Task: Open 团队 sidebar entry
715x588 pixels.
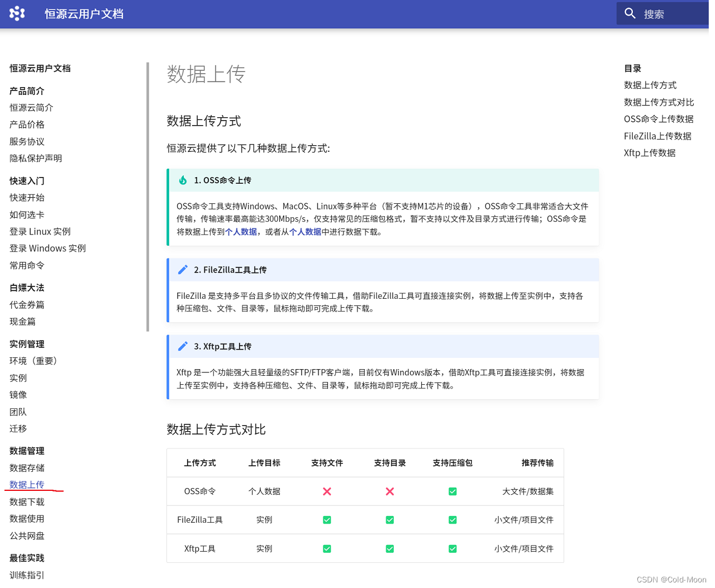Action: (x=18, y=412)
